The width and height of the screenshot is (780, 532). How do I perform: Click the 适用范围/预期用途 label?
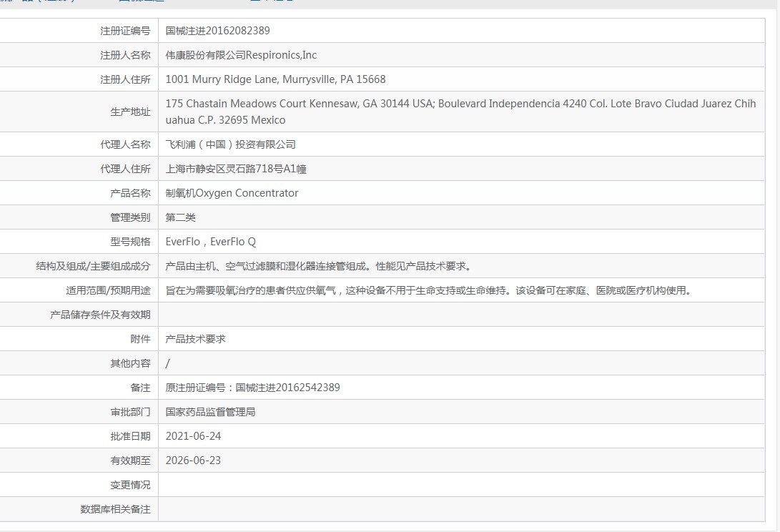pyautogui.click(x=108, y=290)
